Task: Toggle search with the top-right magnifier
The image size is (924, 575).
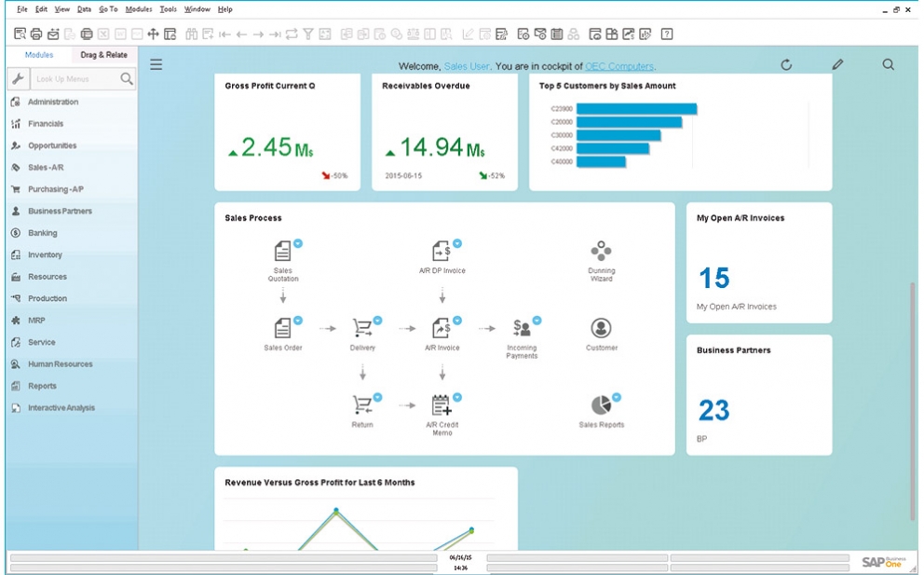Action: [888, 64]
